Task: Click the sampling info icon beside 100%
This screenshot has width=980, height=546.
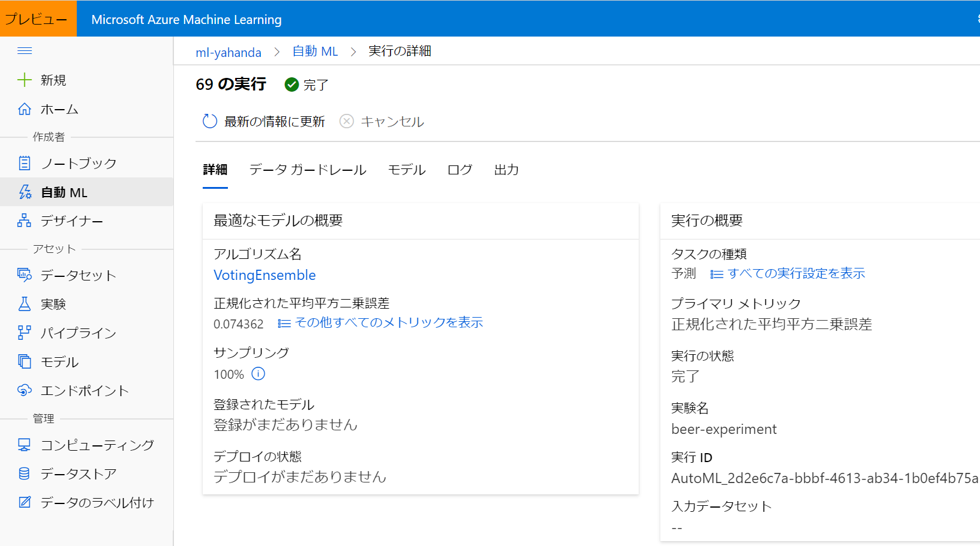Action: (x=258, y=374)
